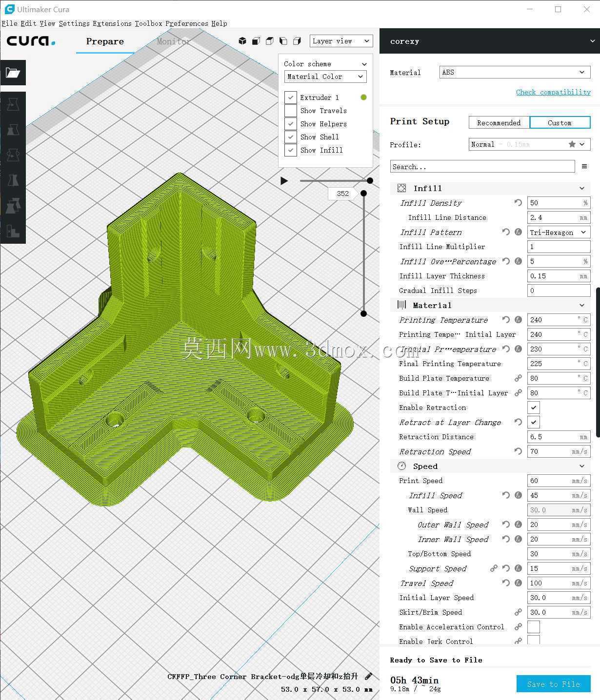
Task: Open the Material Color scheme dropdown
Action: coord(325,77)
